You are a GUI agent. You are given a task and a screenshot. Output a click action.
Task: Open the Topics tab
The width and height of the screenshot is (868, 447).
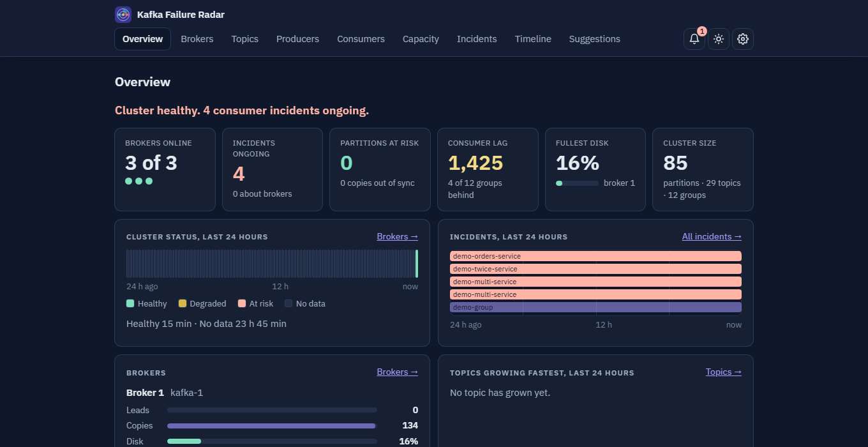(x=245, y=39)
